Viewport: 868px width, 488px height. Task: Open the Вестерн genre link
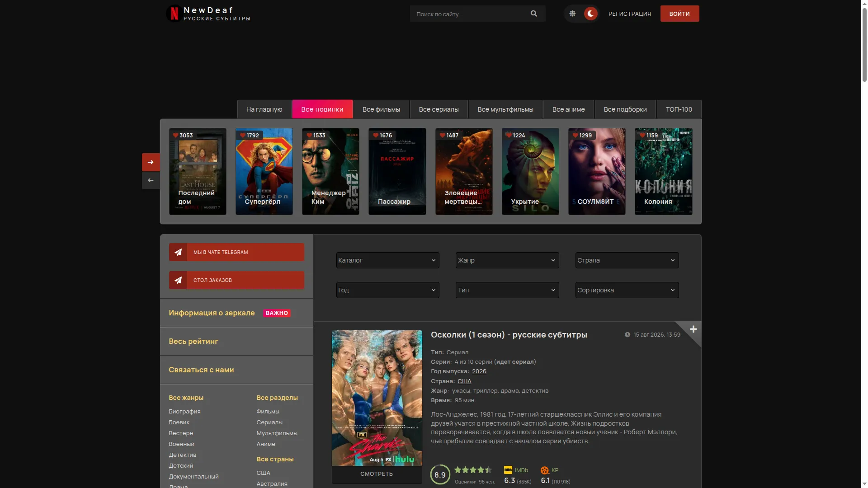[x=181, y=433]
